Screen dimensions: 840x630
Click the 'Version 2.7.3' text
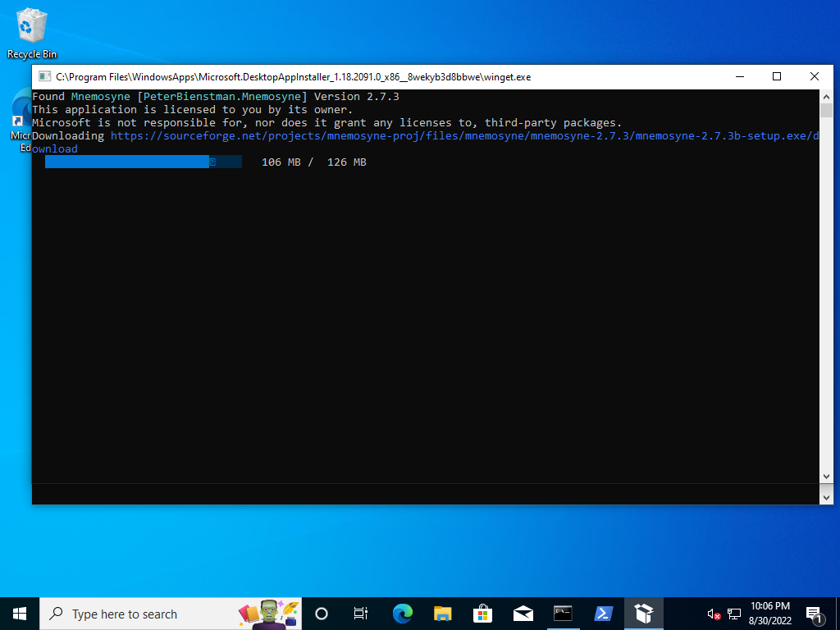(356, 97)
